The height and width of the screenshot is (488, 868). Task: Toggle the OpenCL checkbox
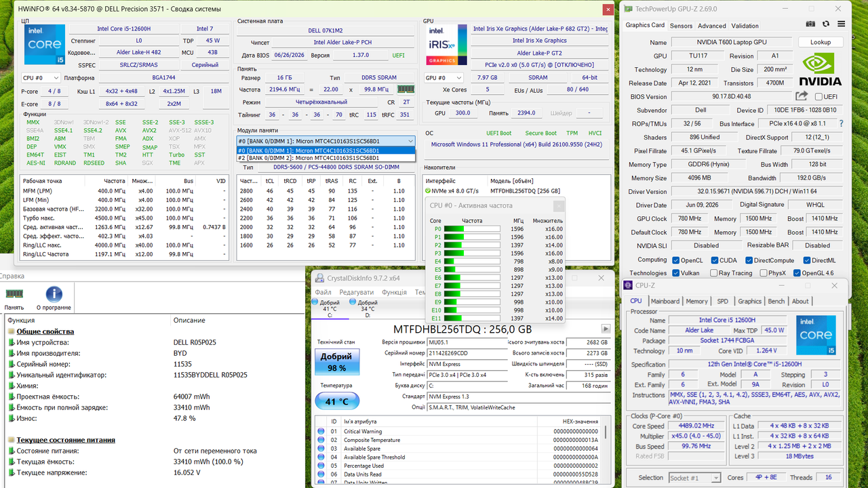point(676,260)
